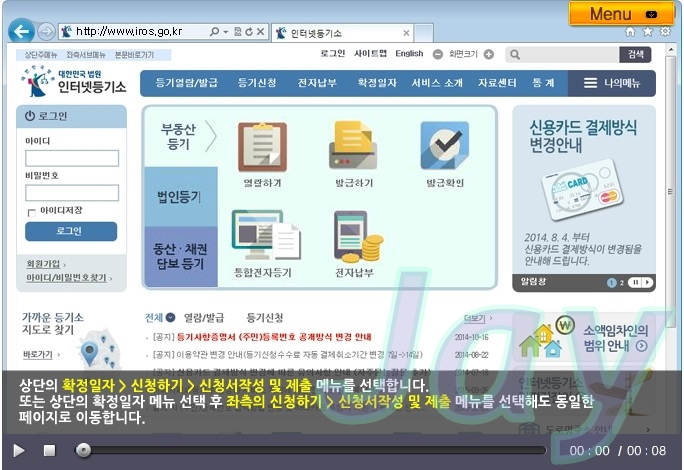Click the 발급확인 checkmark icon
The width and height of the screenshot is (684, 470).
click(x=445, y=145)
